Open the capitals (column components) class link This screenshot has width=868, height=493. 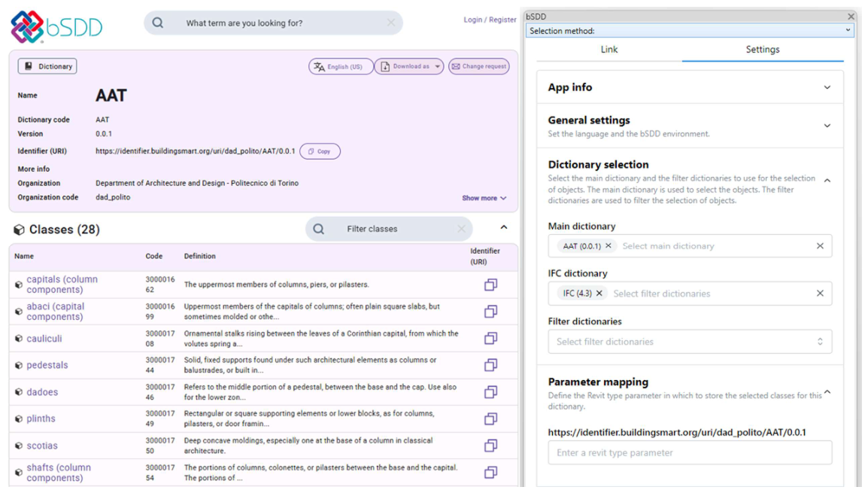point(62,285)
